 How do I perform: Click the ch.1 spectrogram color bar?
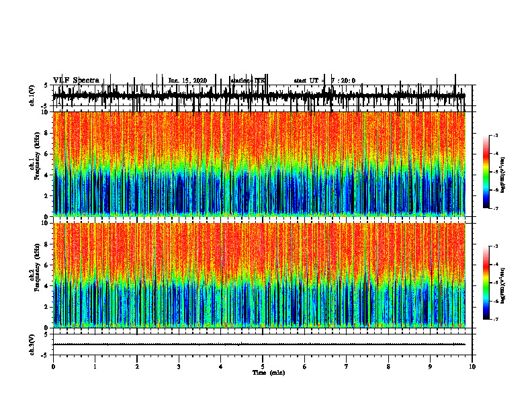pos(486,172)
